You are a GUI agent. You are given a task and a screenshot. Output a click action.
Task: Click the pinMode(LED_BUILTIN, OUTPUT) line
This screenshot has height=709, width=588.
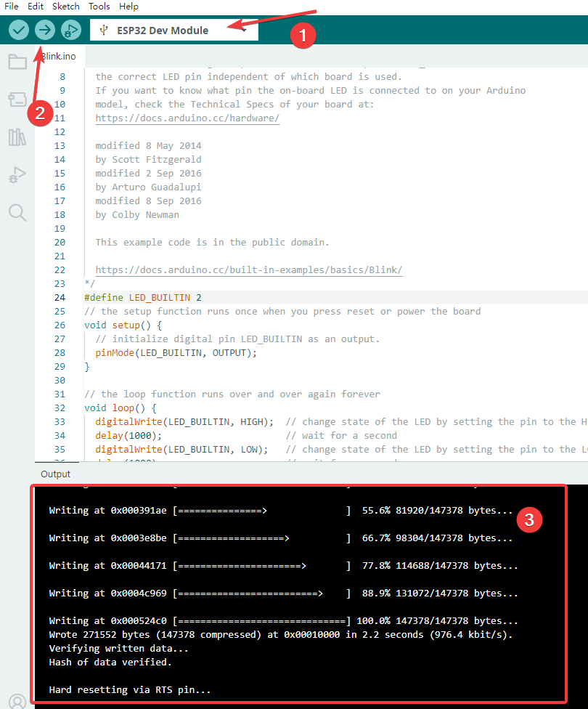(x=176, y=353)
